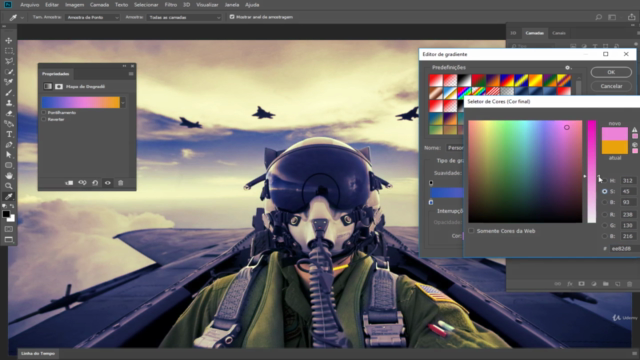Click OK in Editor de gradiente
Screen dimensions: 640x360
pyautogui.click(x=611, y=72)
